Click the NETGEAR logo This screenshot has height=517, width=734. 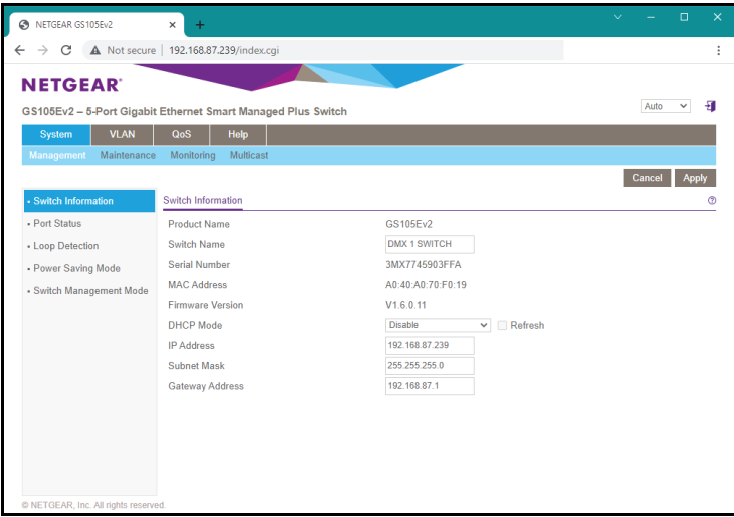coord(72,85)
